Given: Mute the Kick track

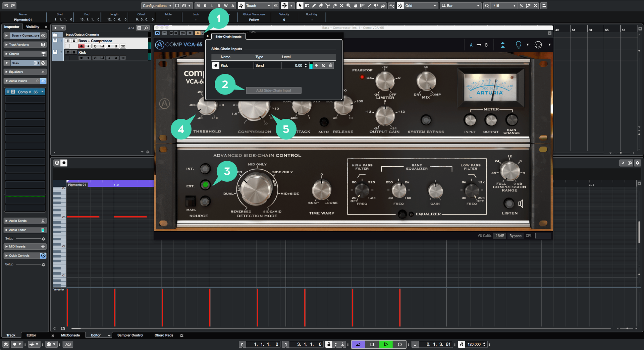Looking at the screenshot, I should pos(68,52).
